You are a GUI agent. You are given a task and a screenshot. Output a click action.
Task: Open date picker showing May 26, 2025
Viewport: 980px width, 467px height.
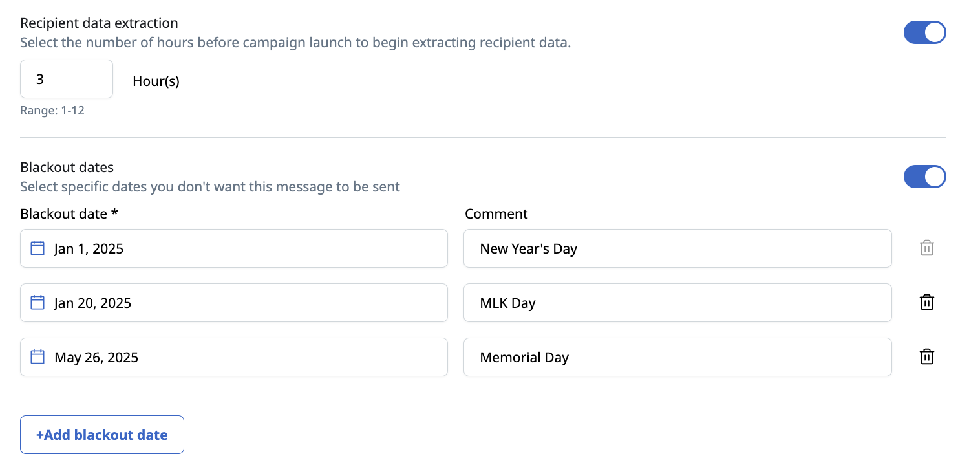click(234, 357)
